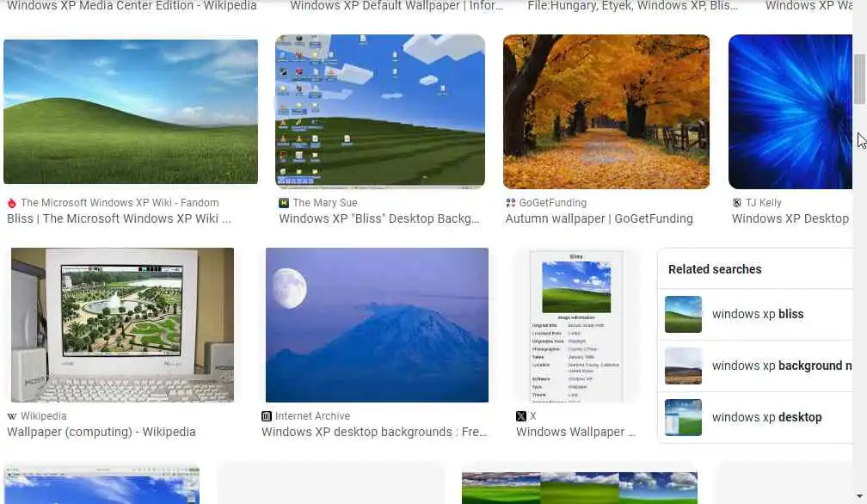
Task: Open 'Windows Wallpaper ...' link from X
Action: point(575,432)
